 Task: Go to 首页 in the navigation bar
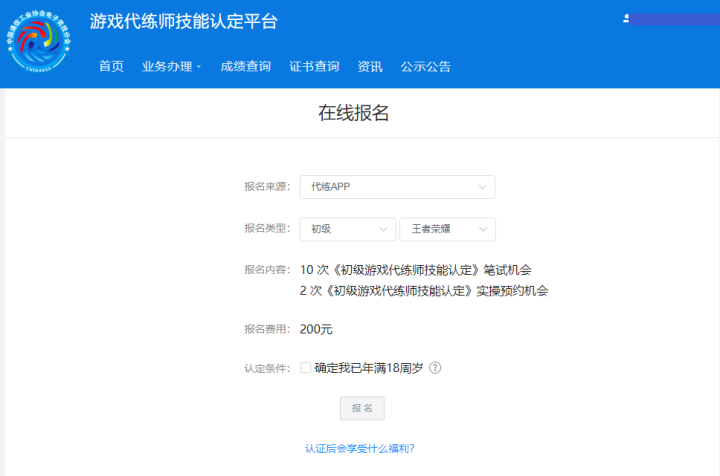111,67
